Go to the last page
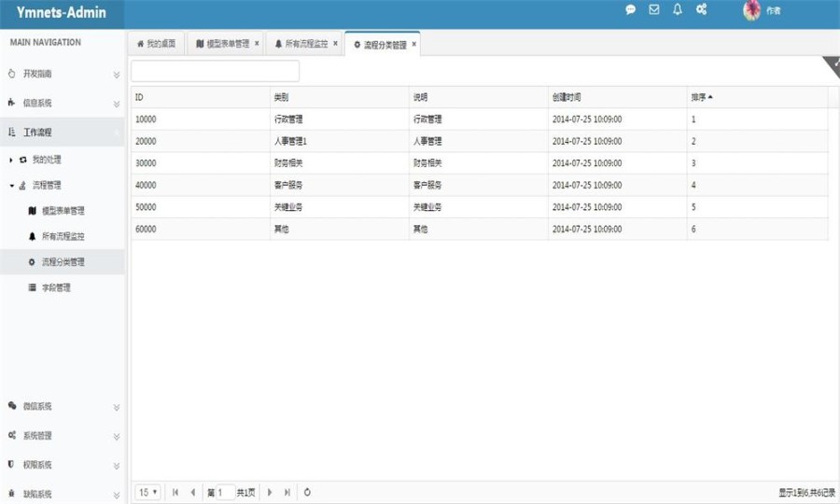 pos(287,492)
